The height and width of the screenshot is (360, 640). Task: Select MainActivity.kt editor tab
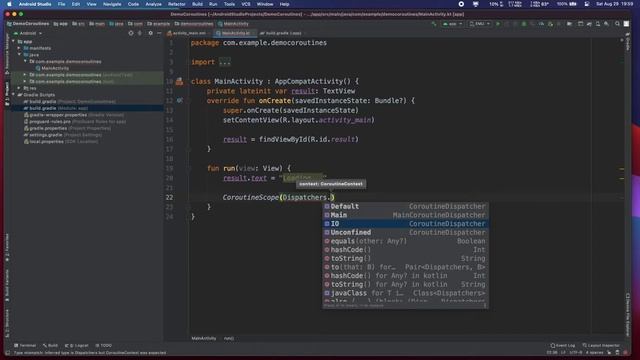[235, 33]
